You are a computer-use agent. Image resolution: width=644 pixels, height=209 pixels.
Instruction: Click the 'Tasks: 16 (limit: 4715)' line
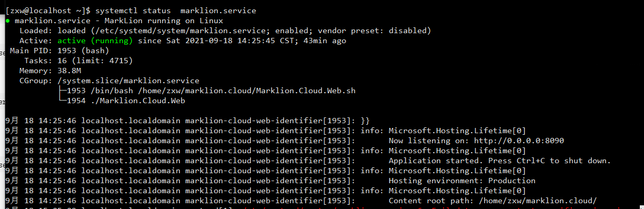tap(78, 61)
